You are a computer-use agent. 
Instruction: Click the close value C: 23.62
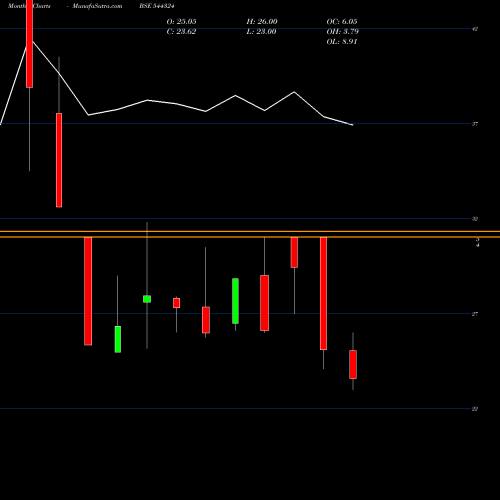[x=181, y=32]
